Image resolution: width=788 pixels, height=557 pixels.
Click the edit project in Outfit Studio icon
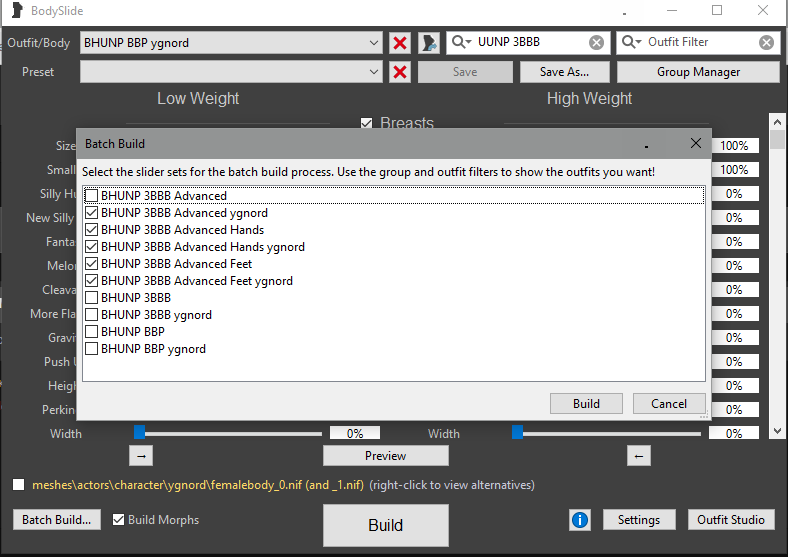tap(429, 43)
